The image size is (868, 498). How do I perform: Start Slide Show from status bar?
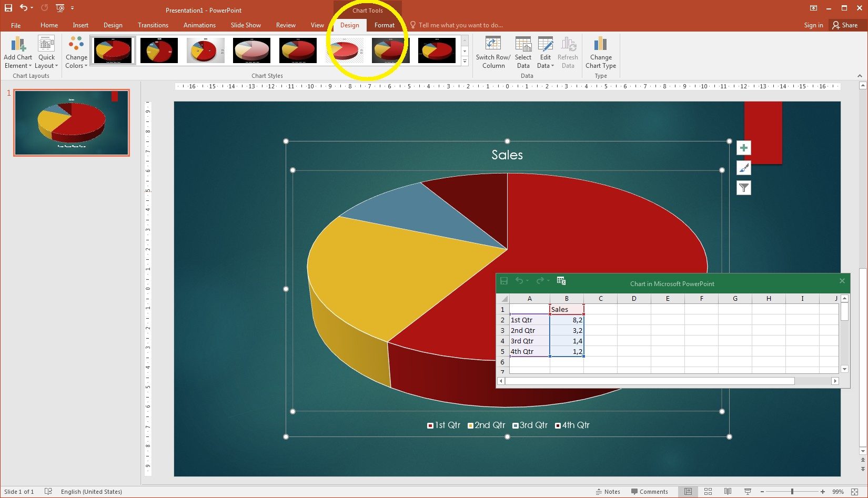(748, 492)
